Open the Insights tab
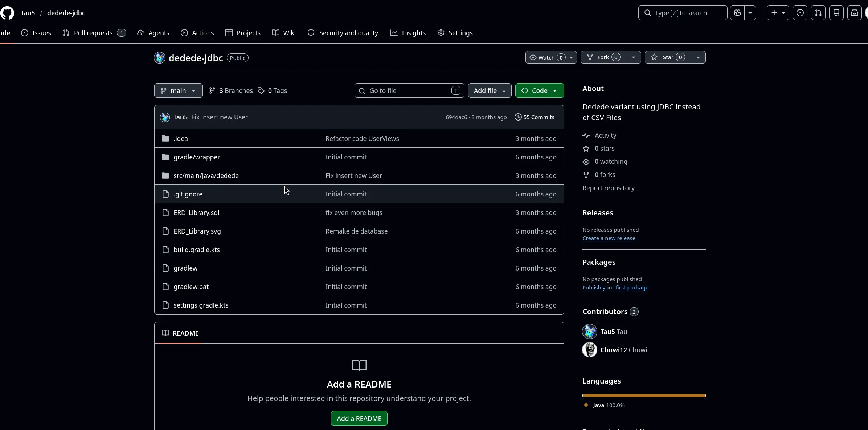Viewport: 868px width, 430px height. pyautogui.click(x=408, y=33)
